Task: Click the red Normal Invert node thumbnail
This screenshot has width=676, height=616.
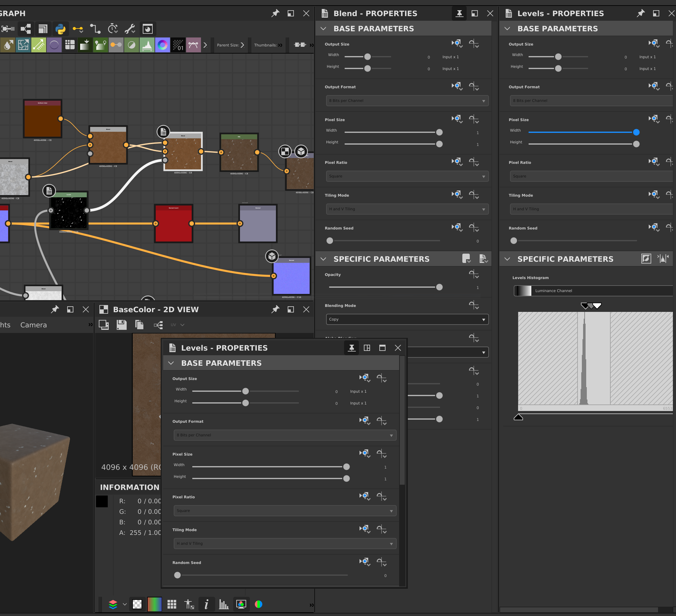Action: (x=173, y=223)
